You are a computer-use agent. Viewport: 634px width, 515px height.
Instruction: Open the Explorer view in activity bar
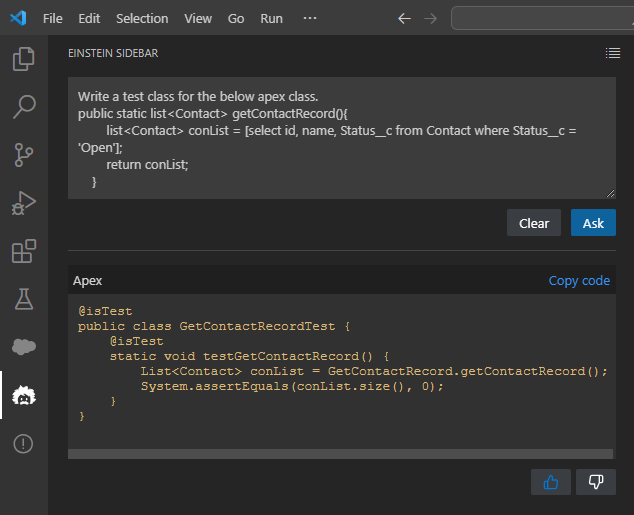click(23, 59)
